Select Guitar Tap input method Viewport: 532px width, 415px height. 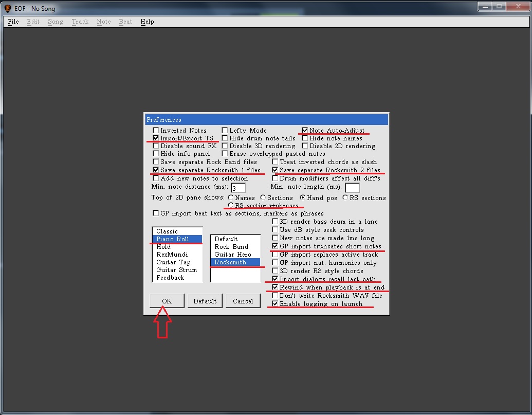tap(177, 262)
